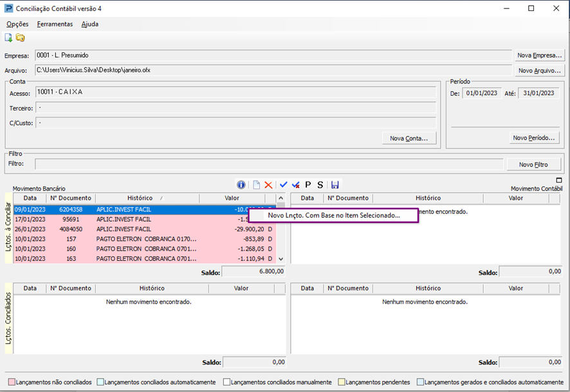Click the red X delete icon

[268, 185]
